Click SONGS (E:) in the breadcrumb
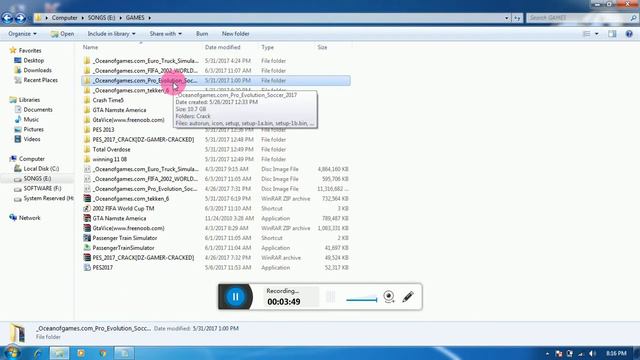The height and width of the screenshot is (360, 640). 101,18
